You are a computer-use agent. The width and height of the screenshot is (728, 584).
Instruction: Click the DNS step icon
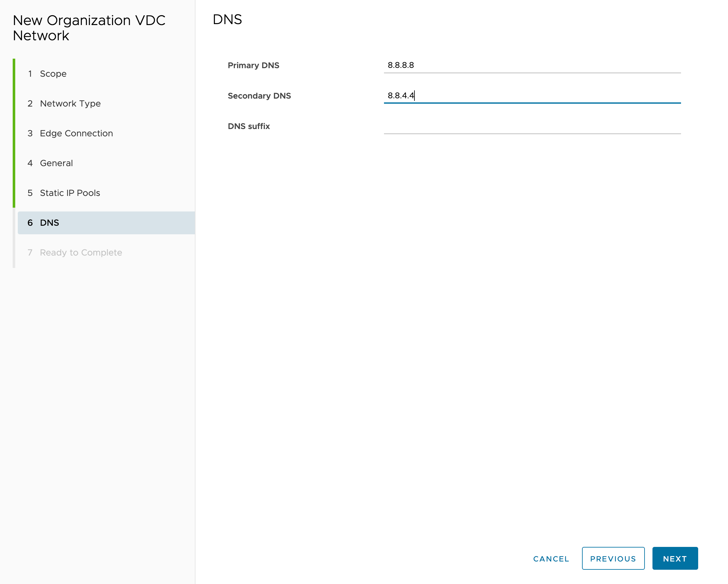point(30,222)
